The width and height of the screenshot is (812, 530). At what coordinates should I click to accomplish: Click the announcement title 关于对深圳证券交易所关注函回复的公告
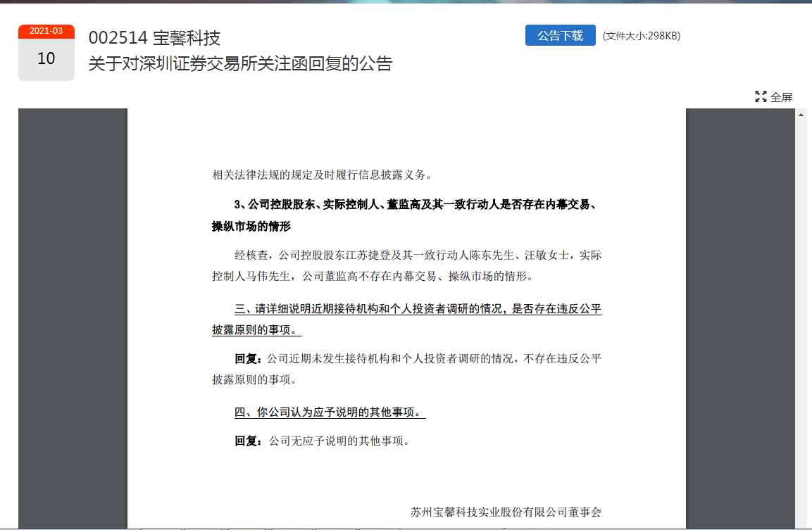pos(240,64)
